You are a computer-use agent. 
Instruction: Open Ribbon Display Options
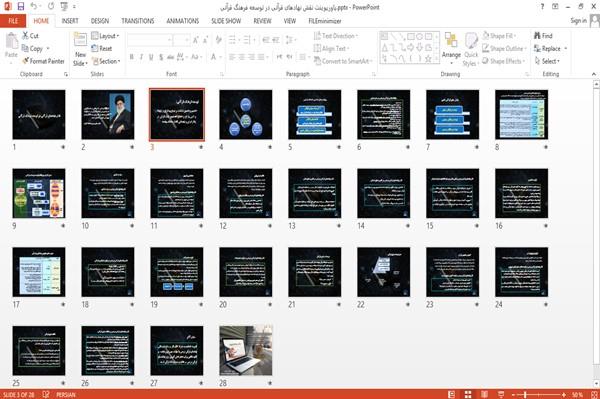coord(555,7)
